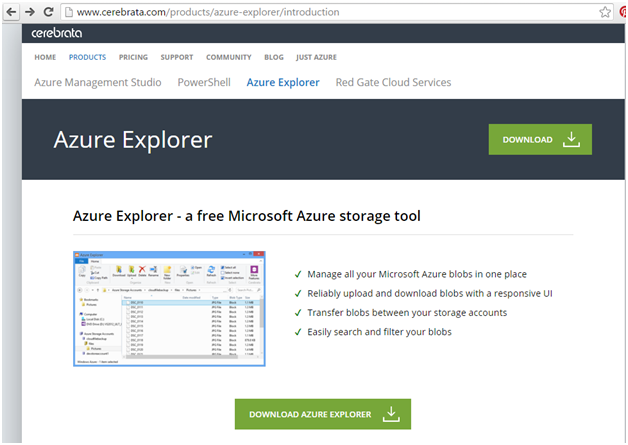Go to the SUPPORT section

click(x=177, y=57)
